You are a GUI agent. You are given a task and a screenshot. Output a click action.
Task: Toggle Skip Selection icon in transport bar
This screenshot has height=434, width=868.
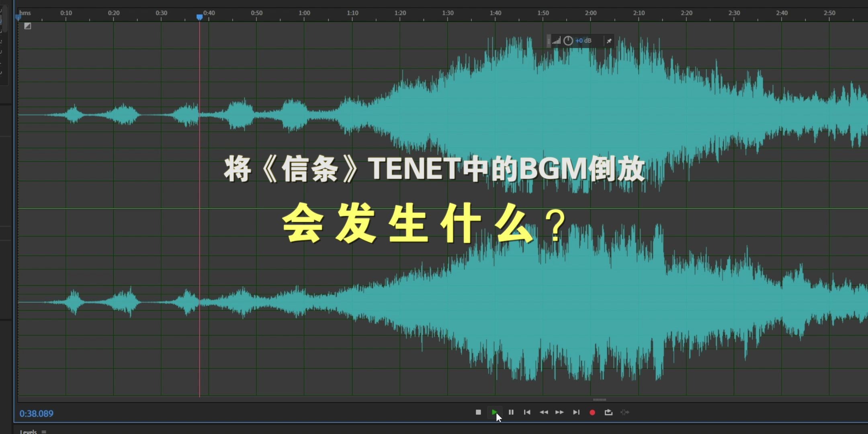(x=625, y=412)
